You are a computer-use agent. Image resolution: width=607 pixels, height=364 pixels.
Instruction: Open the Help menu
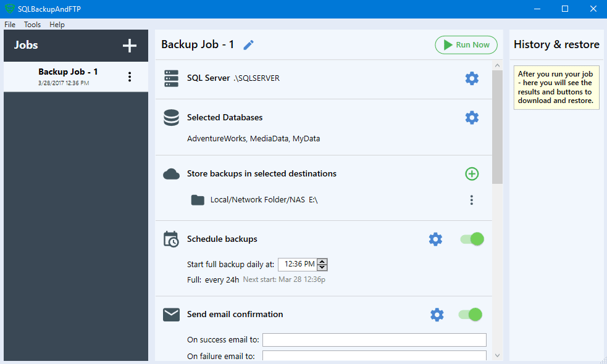coord(57,25)
